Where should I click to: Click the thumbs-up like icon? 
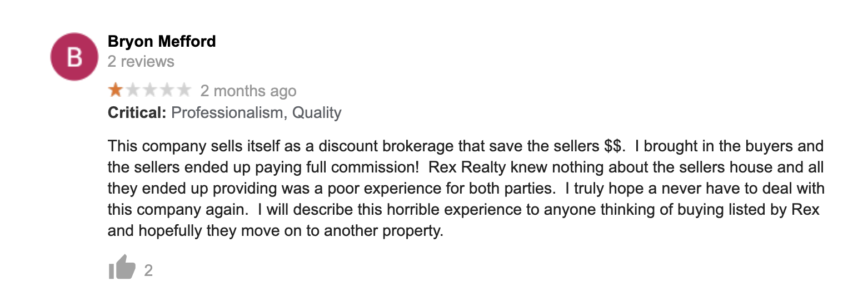tap(122, 268)
